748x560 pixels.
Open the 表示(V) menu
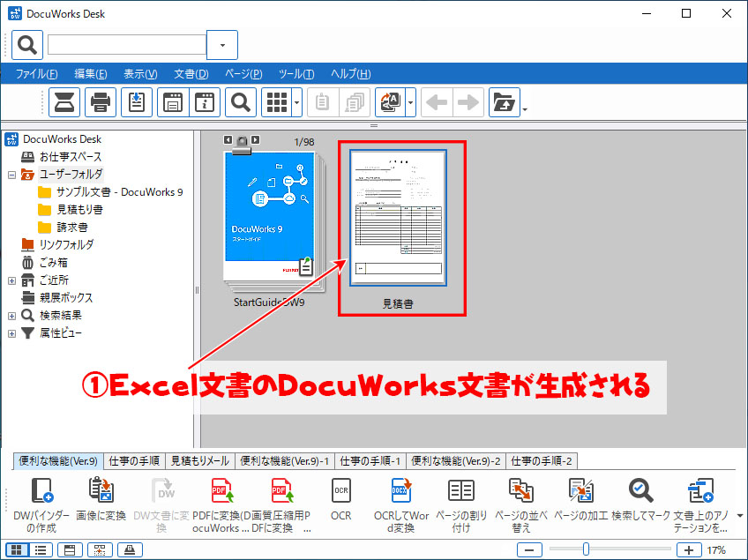140,74
